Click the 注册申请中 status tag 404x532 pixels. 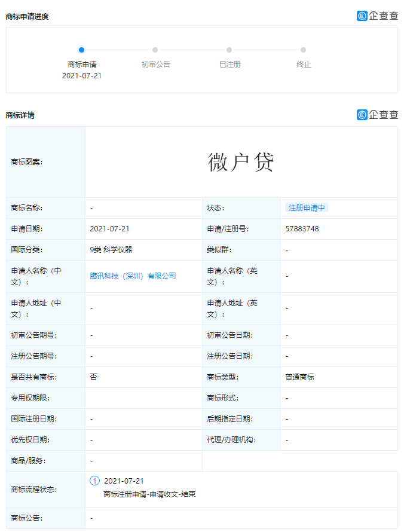[x=307, y=207]
